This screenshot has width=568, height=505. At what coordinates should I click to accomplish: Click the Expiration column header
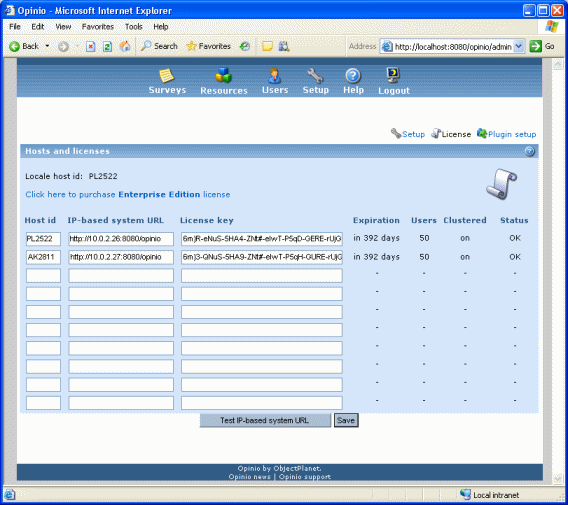point(376,220)
